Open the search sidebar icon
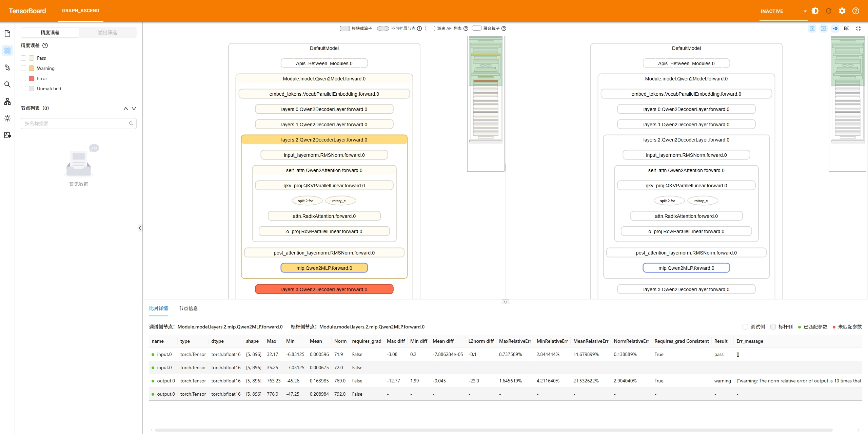868x434 pixels. [x=7, y=84]
